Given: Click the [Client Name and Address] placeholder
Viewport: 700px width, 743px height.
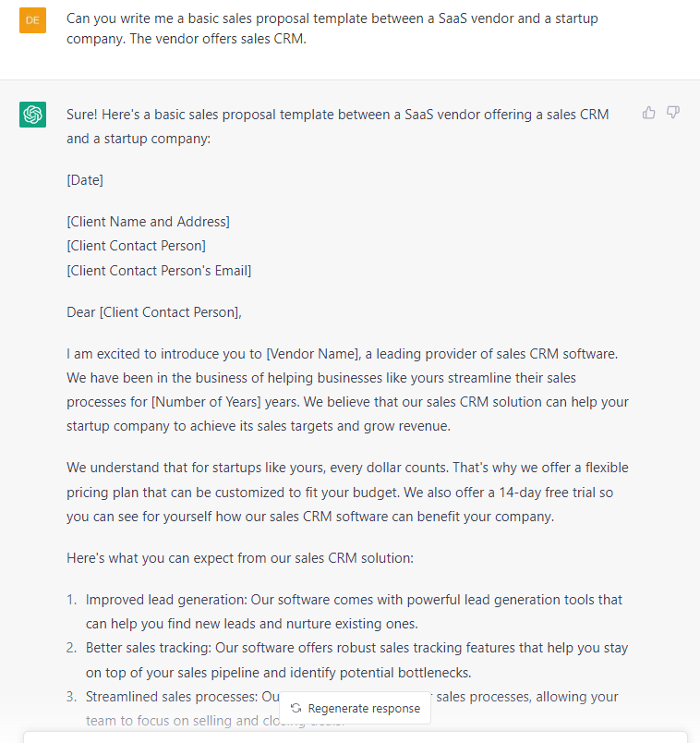Looking at the screenshot, I should coord(149,222).
